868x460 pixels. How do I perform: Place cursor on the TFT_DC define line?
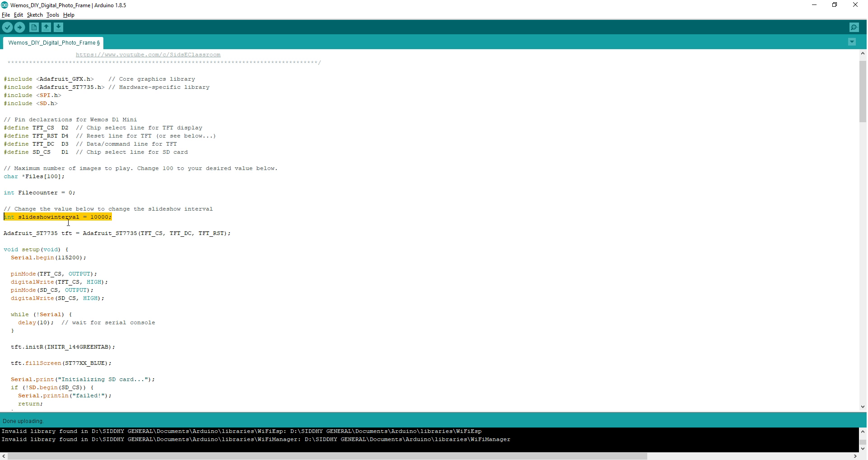pyautogui.click(x=90, y=144)
